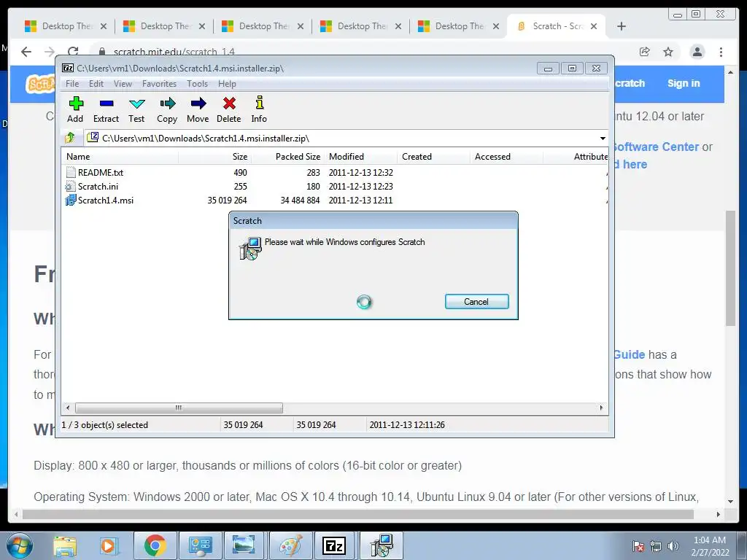
Task: Click the red Delete toolbar icon
Action: (229, 109)
